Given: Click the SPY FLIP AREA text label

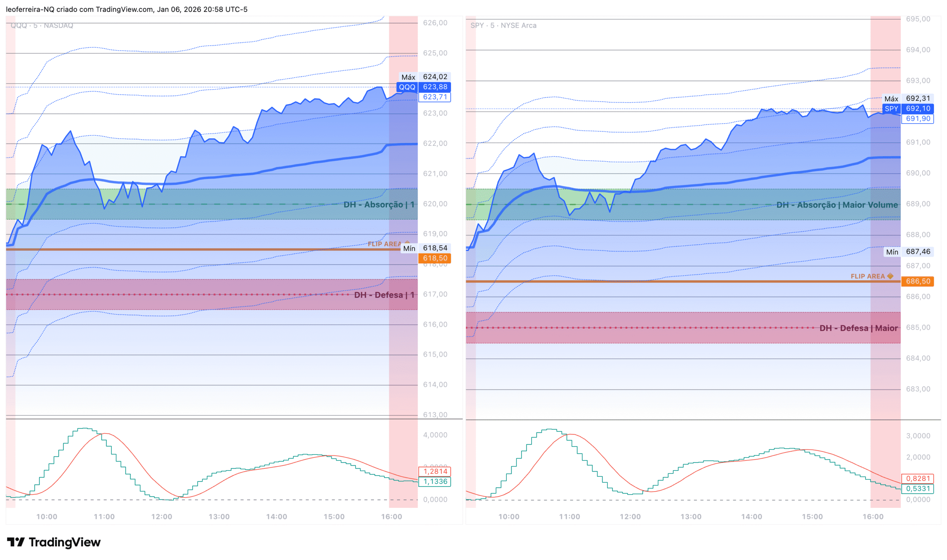Looking at the screenshot, I should [x=867, y=277].
